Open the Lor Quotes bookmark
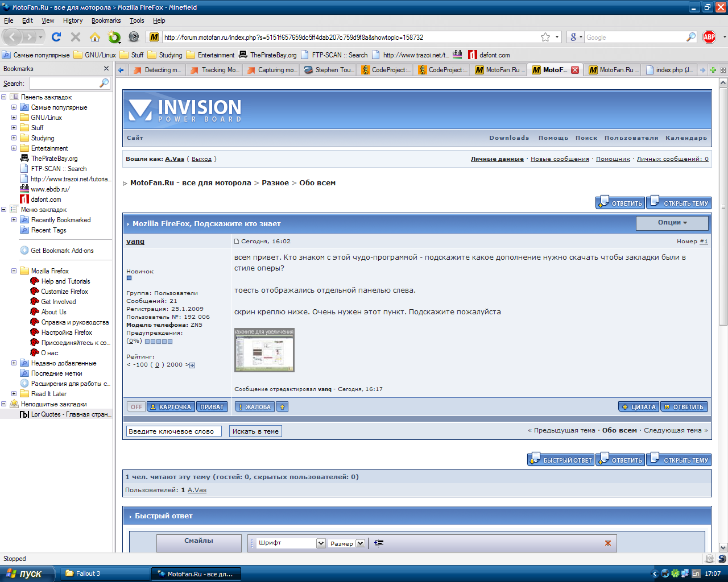 click(65, 414)
